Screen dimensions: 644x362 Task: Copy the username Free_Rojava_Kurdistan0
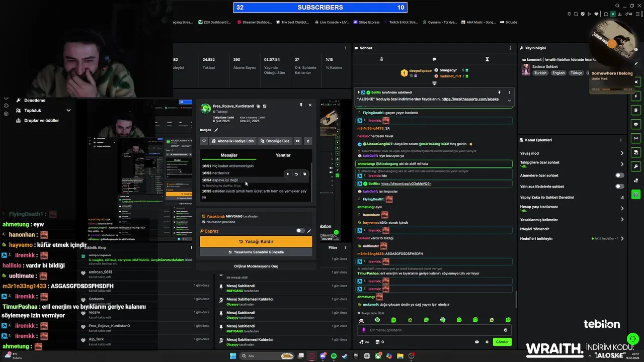coord(258,106)
